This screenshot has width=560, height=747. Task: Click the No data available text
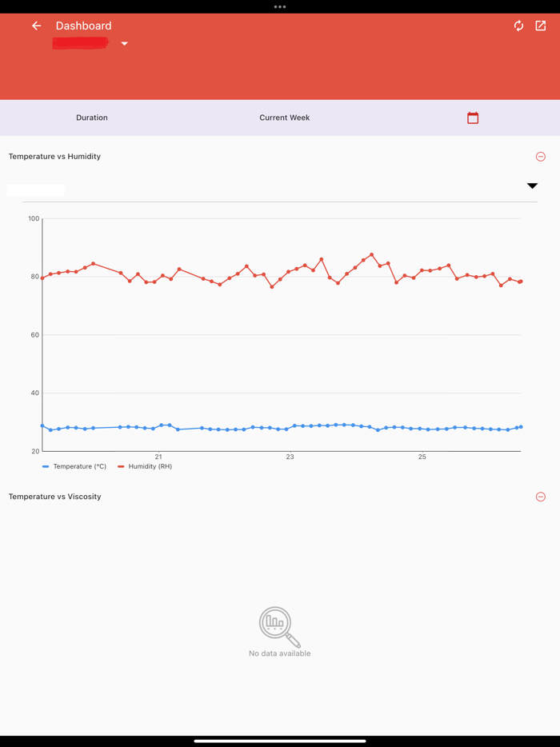(x=280, y=653)
